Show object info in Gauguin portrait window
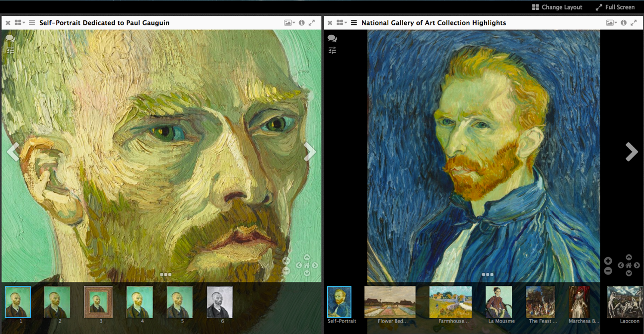644x334 pixels. point(301,23)
